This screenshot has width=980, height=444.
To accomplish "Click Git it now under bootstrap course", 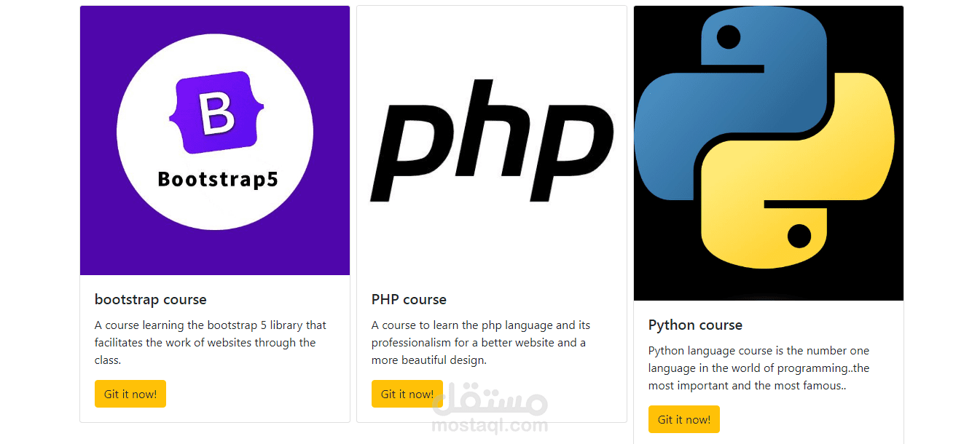I will point(130,394).
